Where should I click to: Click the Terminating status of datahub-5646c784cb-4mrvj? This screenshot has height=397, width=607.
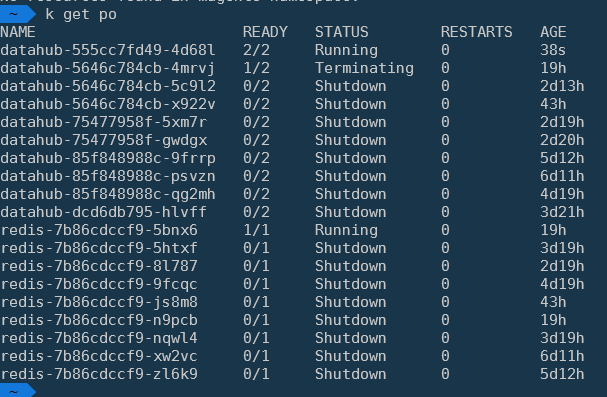(364, 68)
